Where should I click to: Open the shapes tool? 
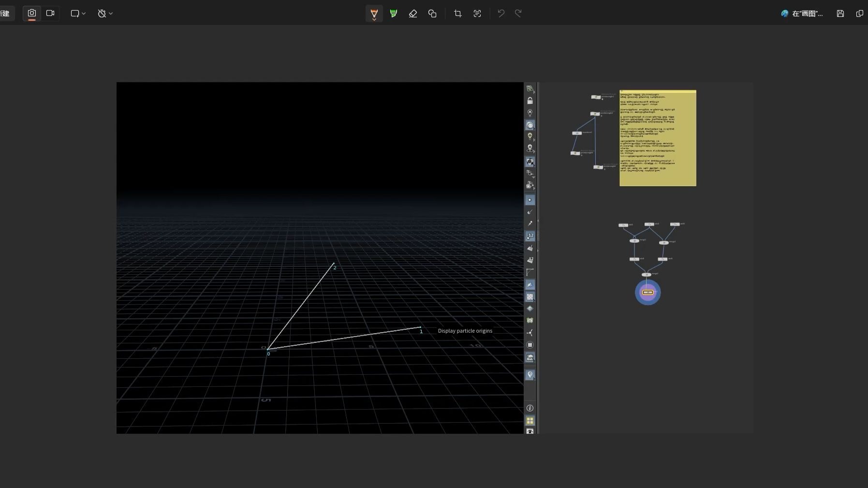pos(432,14)
